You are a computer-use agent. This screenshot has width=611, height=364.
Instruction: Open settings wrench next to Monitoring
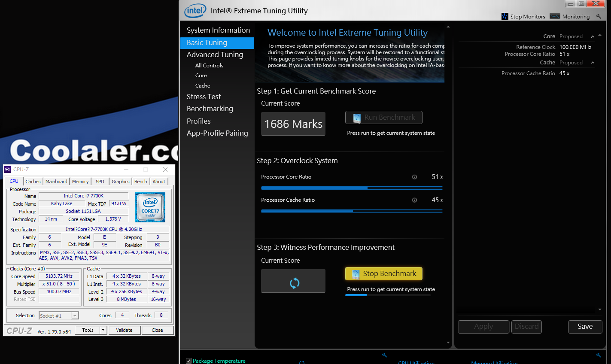(599, 16)
